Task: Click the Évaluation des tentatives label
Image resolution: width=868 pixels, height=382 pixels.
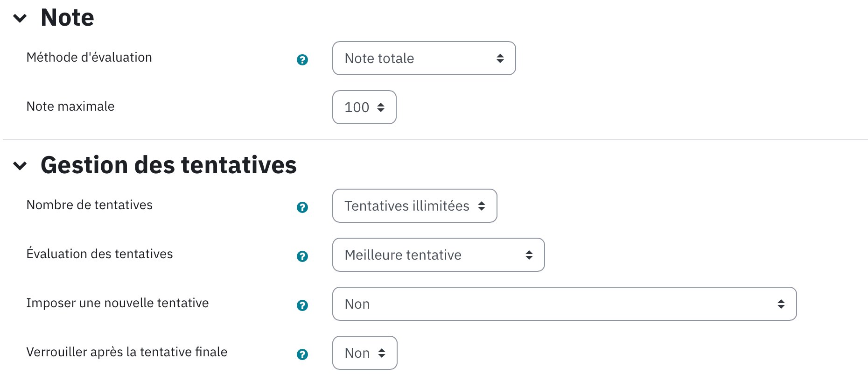Action: (x=99, y=254)
